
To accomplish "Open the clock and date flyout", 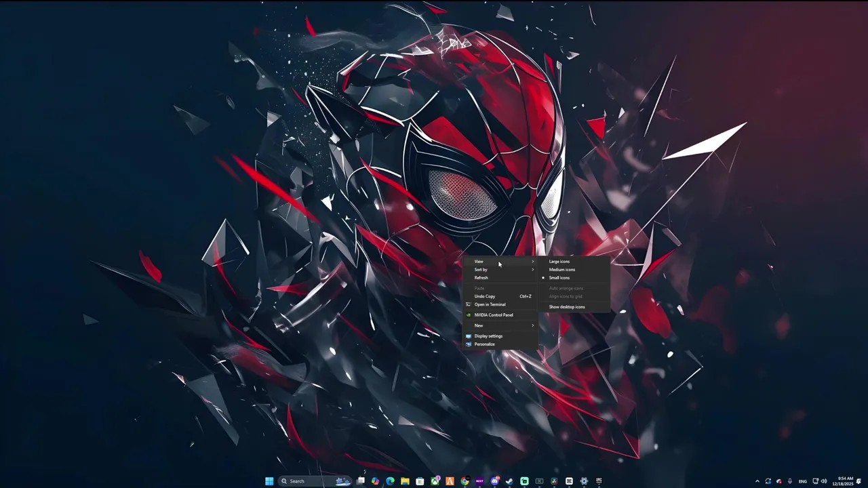I will (x=844, y=481).
